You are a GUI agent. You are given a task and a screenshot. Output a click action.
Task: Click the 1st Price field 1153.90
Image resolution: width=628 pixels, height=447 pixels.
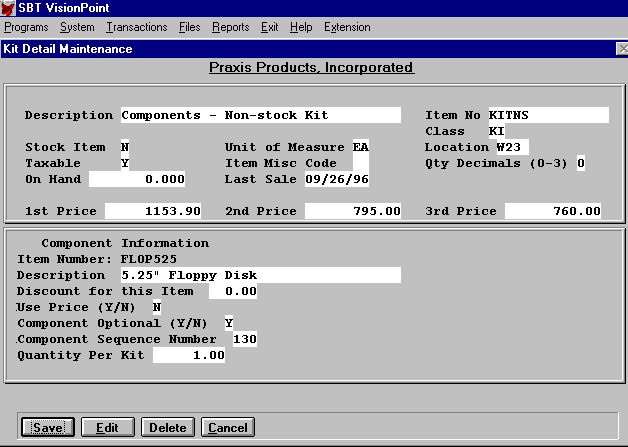pyautogui.click(x=153, y=211)
